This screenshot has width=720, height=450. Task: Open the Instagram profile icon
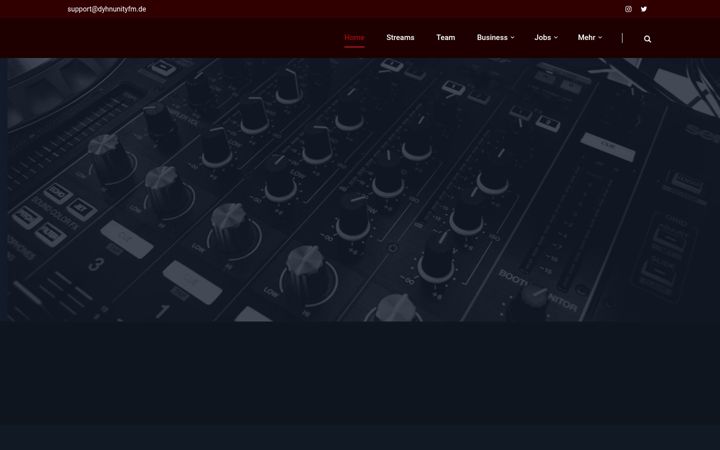tap(628, 9)
